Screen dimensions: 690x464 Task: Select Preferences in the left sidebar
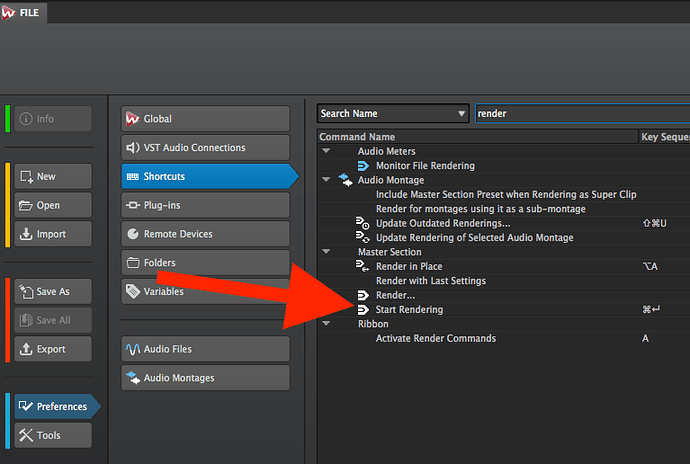pos(53,407)
